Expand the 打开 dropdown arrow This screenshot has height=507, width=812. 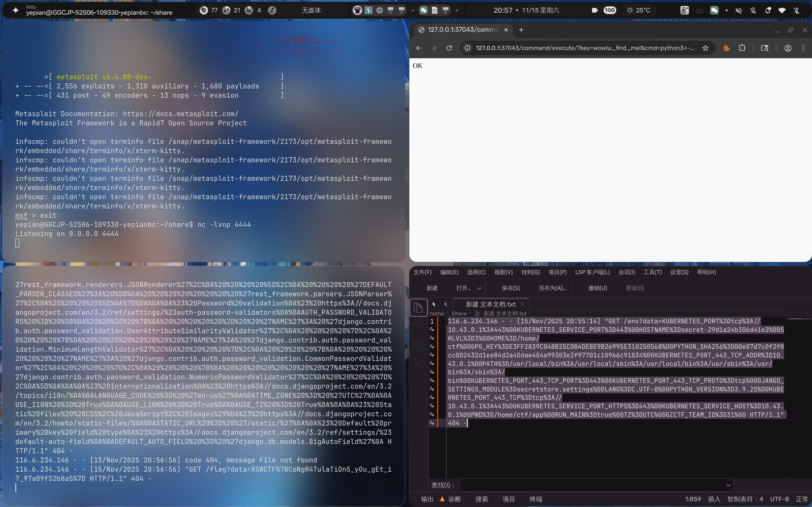(x=479, y=288)
